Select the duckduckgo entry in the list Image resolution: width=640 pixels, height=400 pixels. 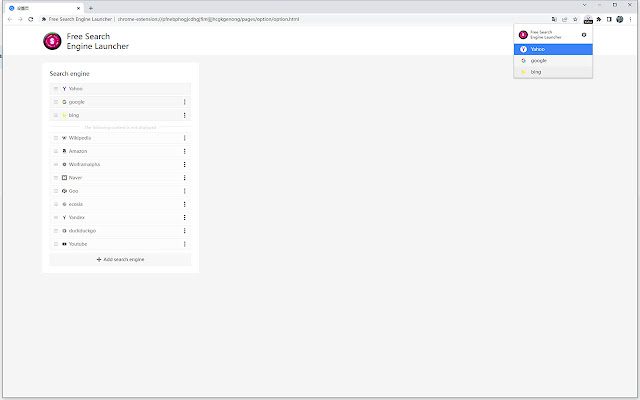tap(120, 231)
